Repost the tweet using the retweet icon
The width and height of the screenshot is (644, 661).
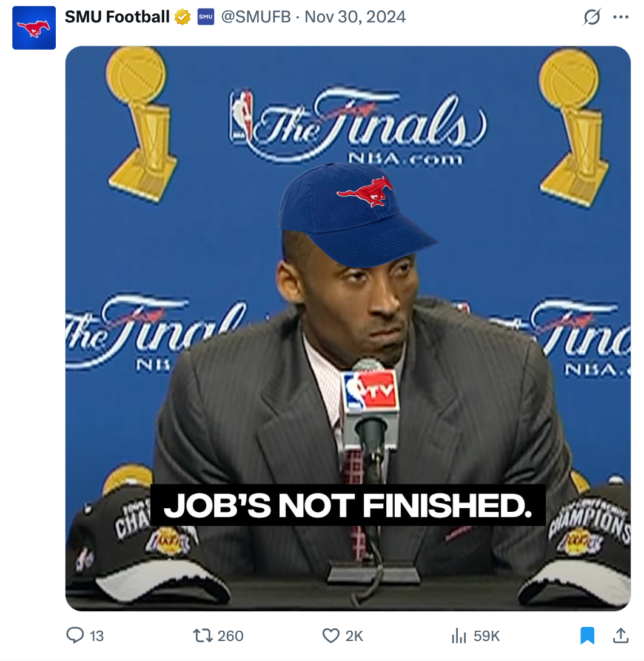pyautogui.click(x=201, y=635)
